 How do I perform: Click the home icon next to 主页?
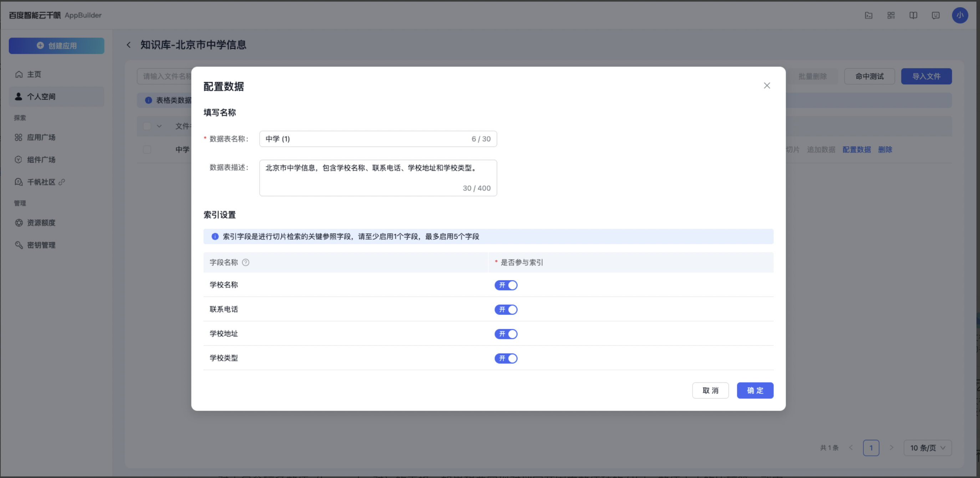(19, 74)
